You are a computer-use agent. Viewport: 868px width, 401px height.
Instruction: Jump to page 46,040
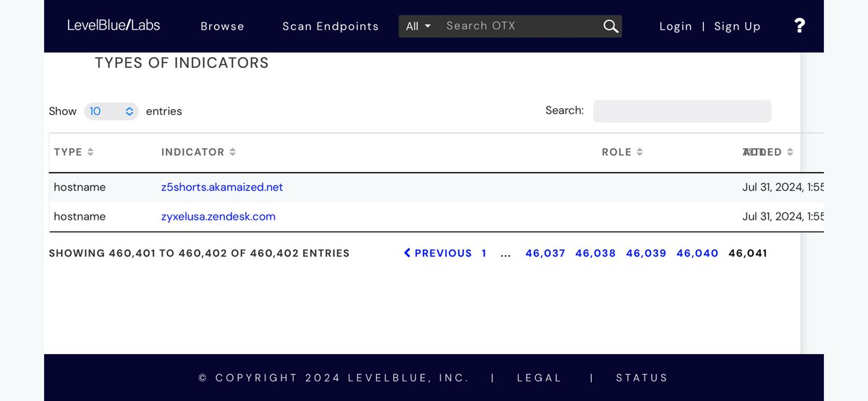click(697, 253)
